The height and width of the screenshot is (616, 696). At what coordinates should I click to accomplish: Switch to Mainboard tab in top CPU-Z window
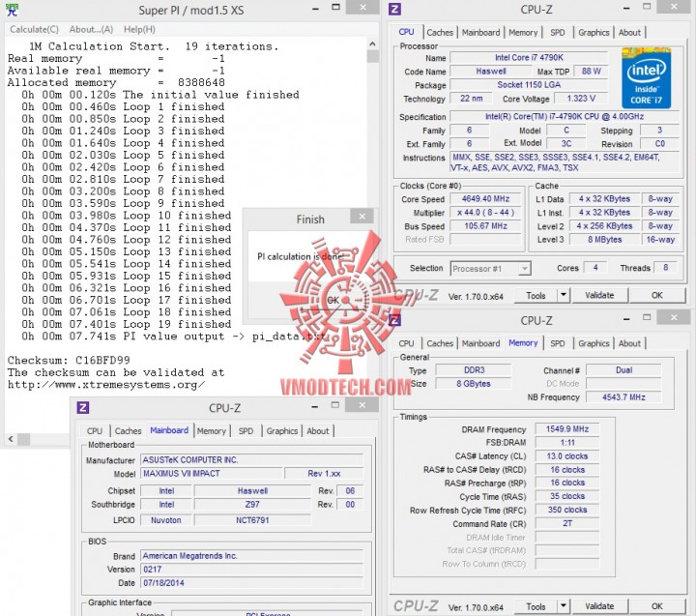point(480,33)
